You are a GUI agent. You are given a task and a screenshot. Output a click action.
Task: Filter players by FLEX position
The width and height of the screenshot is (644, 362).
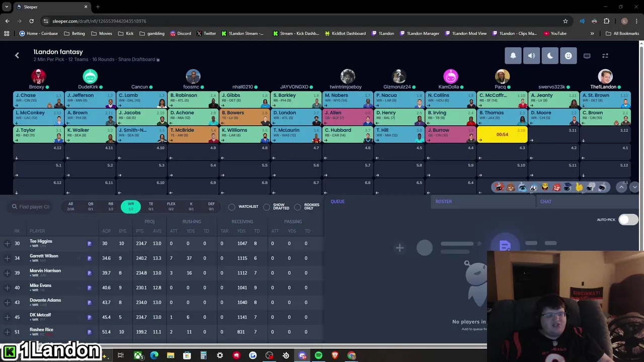point(171,206)
